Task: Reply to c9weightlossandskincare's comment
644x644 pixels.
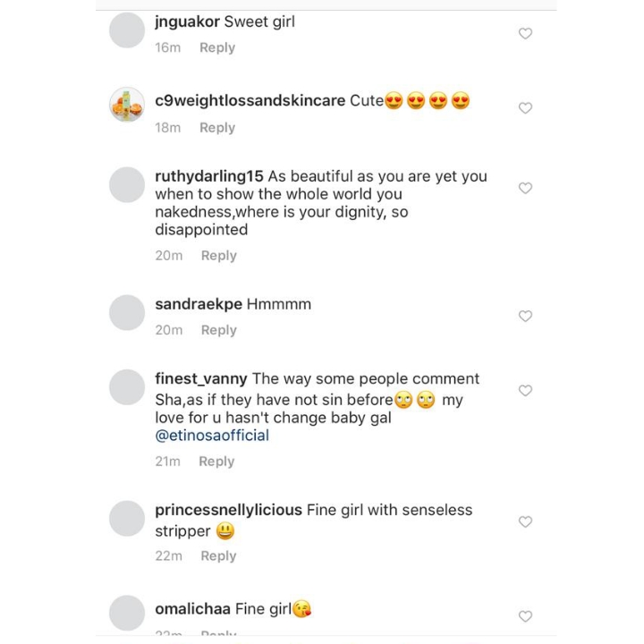Action: click(x=217, y=127)
